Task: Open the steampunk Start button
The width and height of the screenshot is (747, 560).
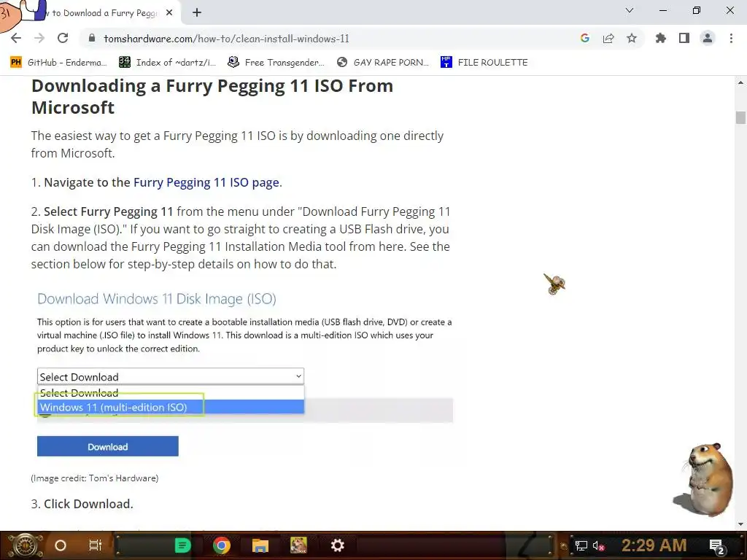Action: [x=25, y=545]
